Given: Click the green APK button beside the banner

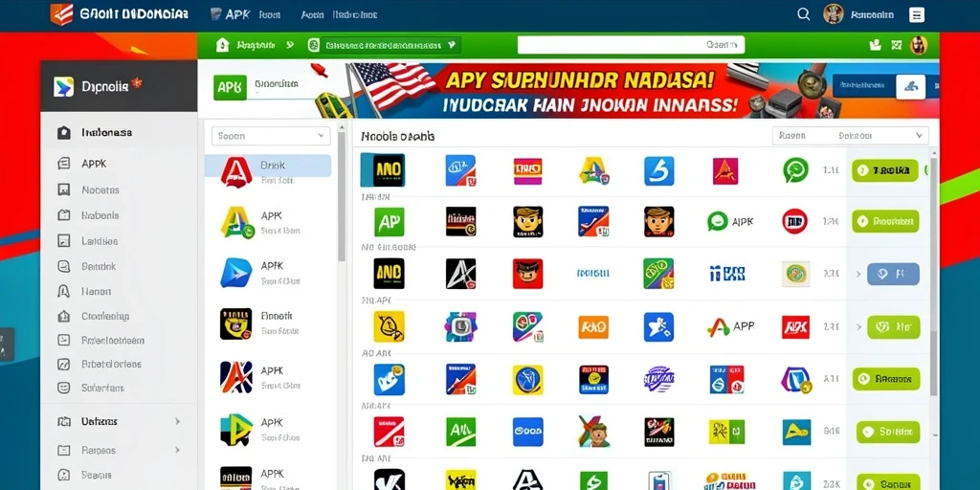Looking at the screenshot, I should tap(230, 87).
